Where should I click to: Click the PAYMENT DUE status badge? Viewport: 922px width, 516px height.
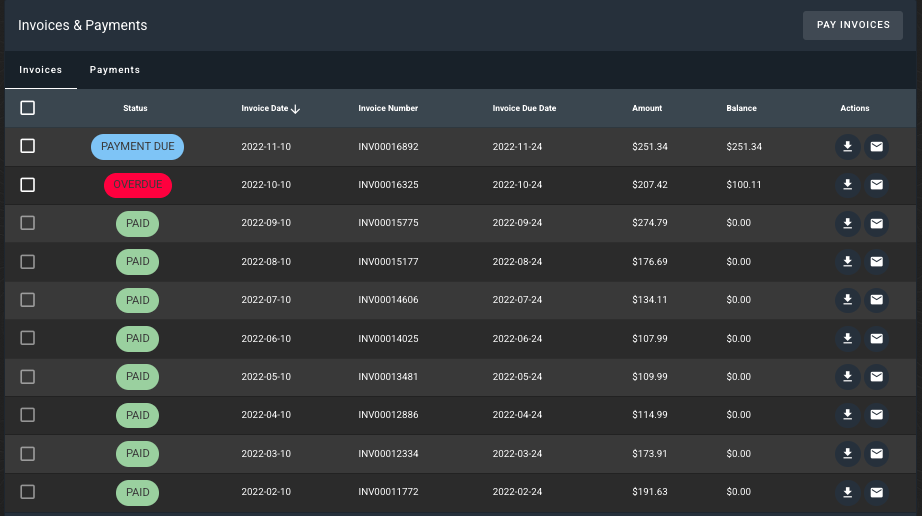[138, 146]
